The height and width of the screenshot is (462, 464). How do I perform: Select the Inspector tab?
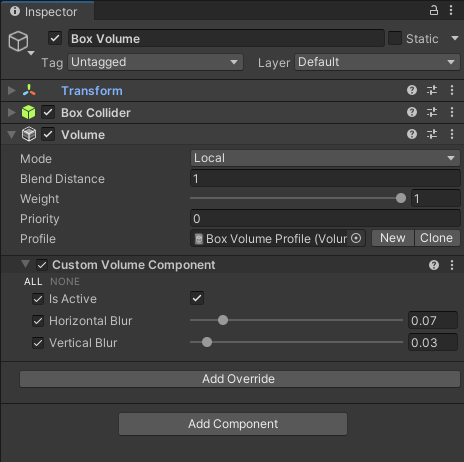click(47, 11)
